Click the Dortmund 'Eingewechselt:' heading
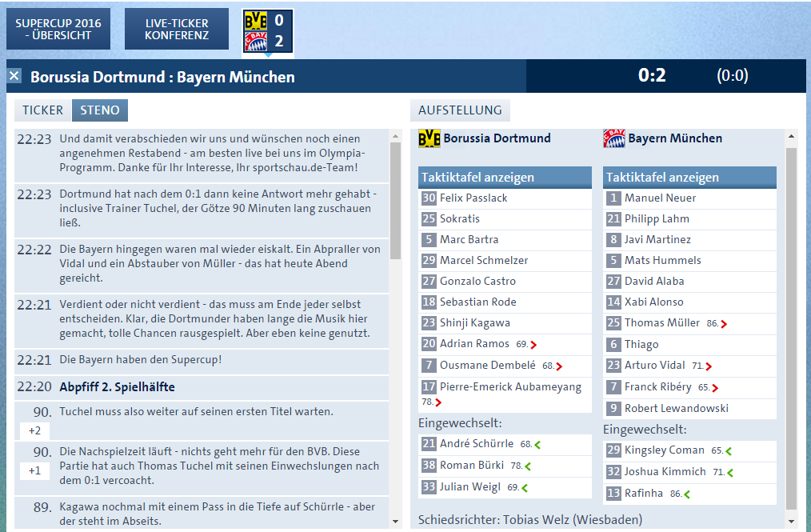 (461, 423)
